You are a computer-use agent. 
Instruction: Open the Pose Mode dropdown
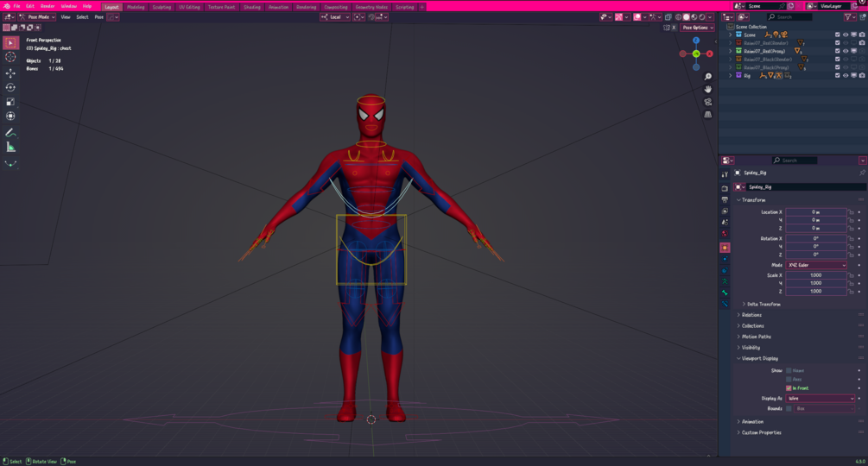(38, 17)
